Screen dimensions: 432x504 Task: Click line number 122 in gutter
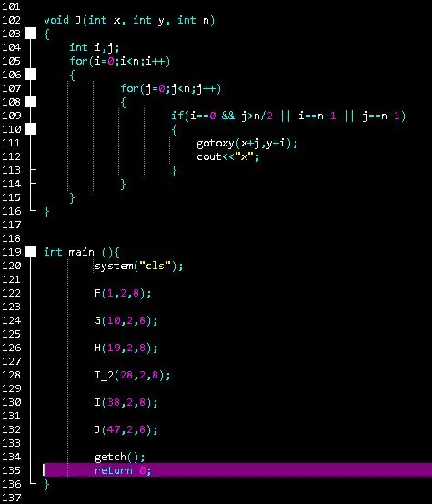tap(11, 293)
